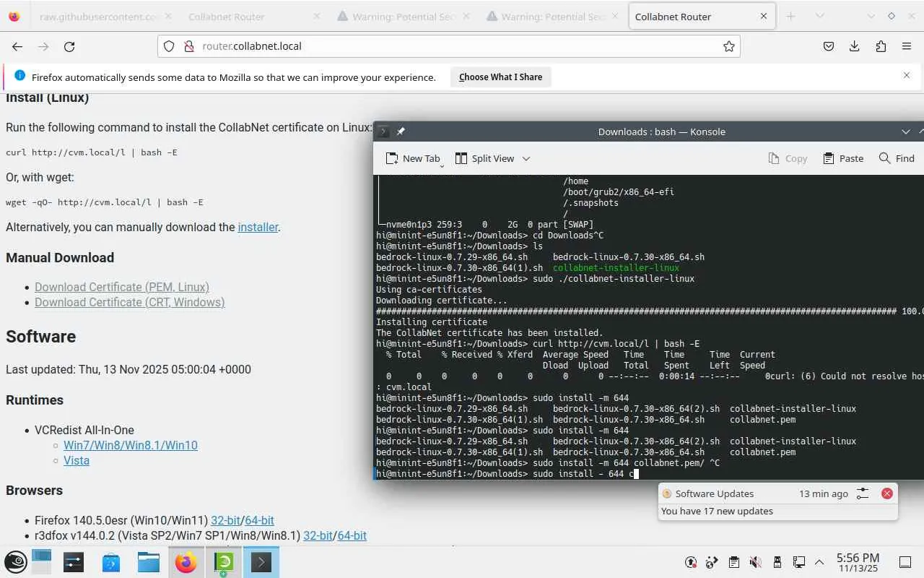
Task: Go back one page in Firefox
Action: click(17, 46)
